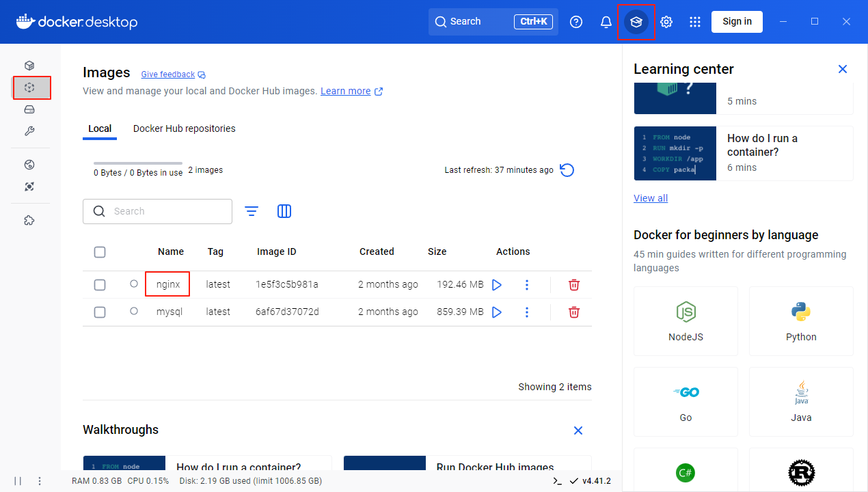Toggle the Learning center graduation cap icon
868x492 pixels.
pyautogui.click(x=636, y=22)
